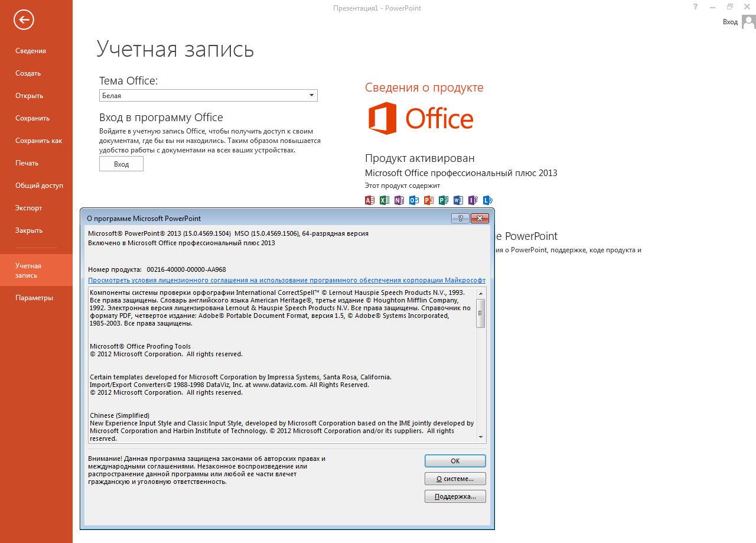Click the Word icon in product list
Image resolution: width=756 pixels, height=543 pixels.
point(458,200)
